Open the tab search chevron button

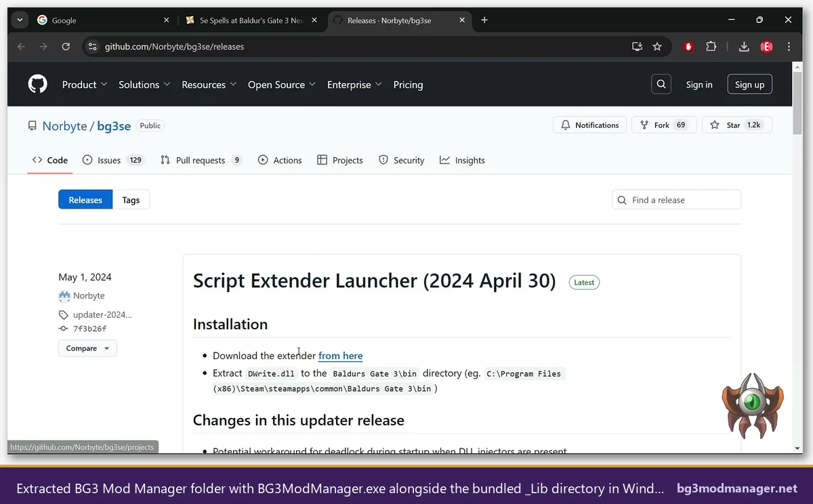[x=20, y=20]
